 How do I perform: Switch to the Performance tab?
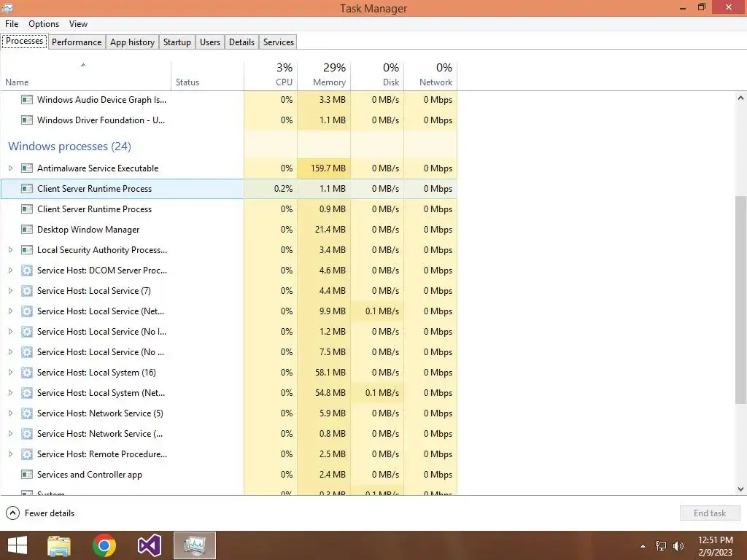77,42
